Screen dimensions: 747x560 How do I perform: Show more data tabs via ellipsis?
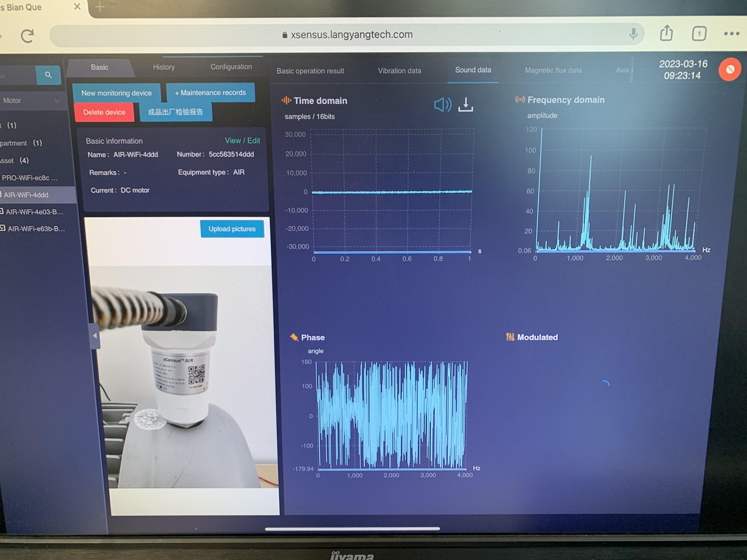point(646,69)
